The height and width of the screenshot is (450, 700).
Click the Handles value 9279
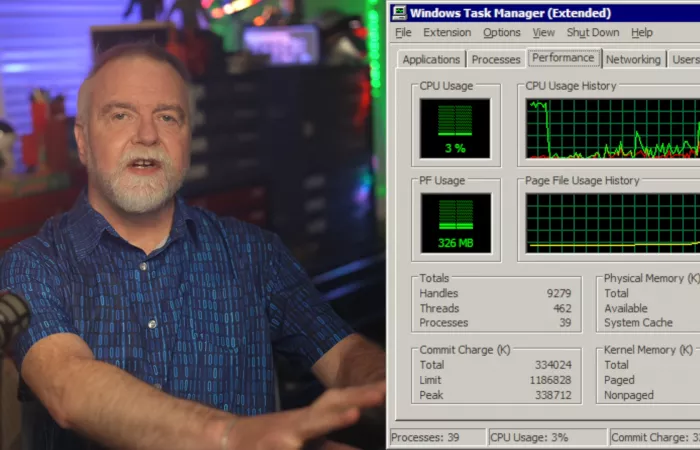[559, 293]
